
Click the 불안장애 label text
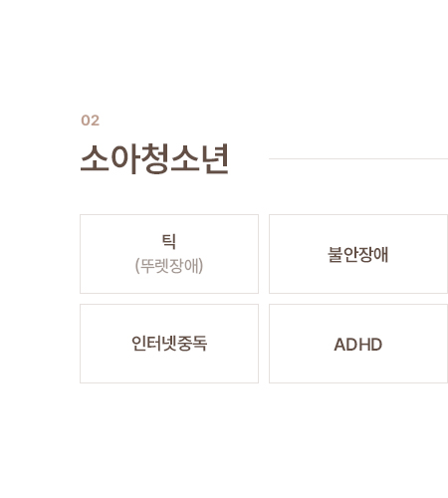click(x=358, y=255)
